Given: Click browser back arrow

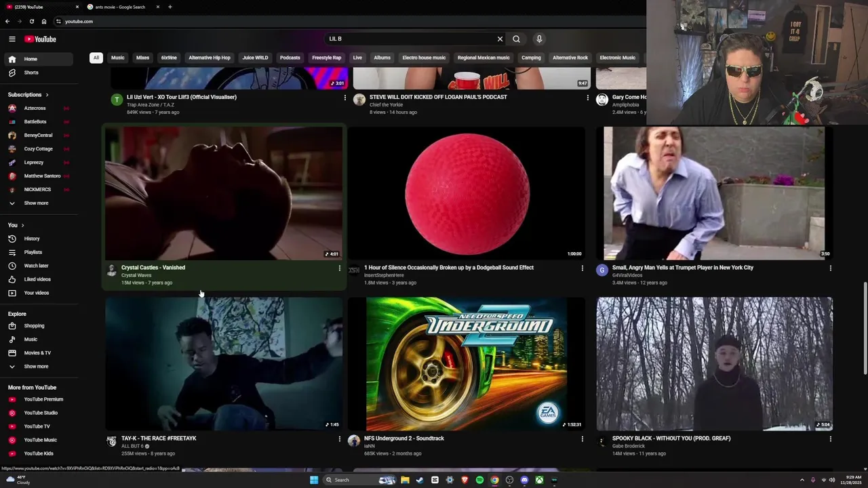Looking at the screenshot, I should (7, 21).
